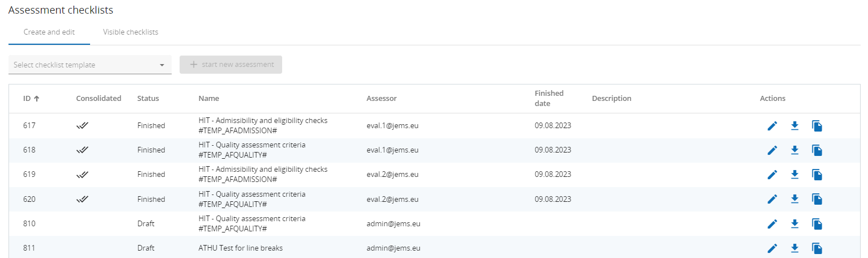Click ATHU Test for line breaks name
Viewport: 868px width, 258px height.
[241, 248]
